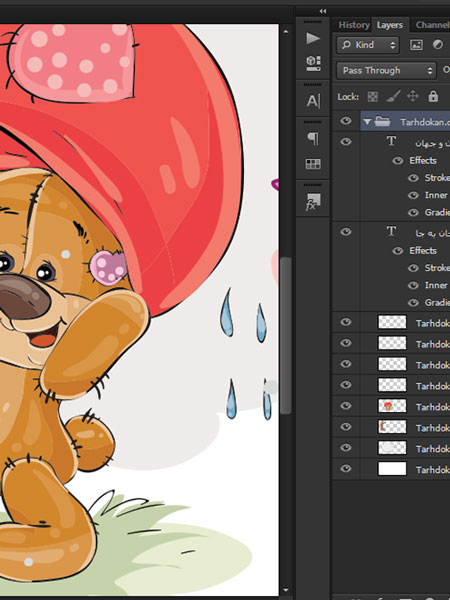Filter layers by pixel layers icon
The width and height of the screenshot is (450, 600).
416,45
